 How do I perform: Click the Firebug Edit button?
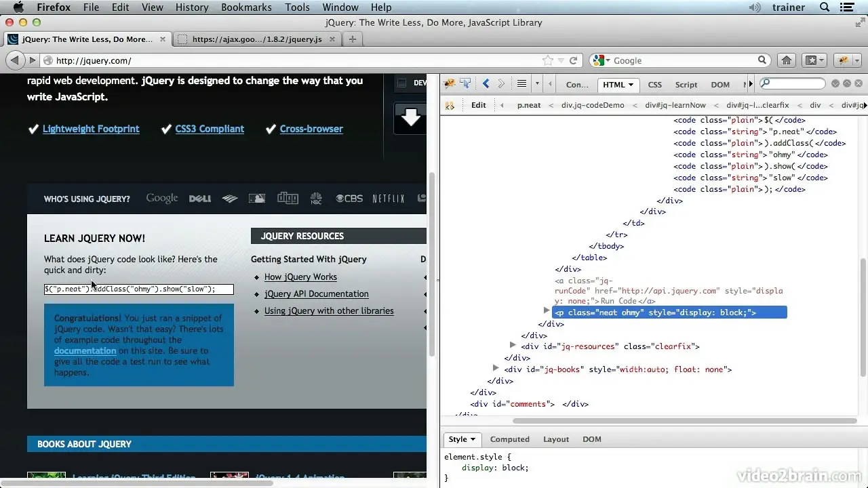(479, 105)
